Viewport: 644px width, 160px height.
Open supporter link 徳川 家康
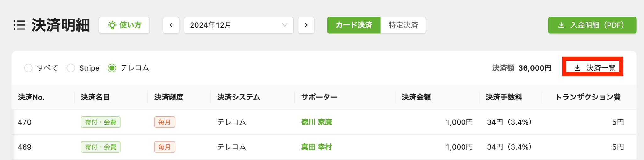point(317,122)
